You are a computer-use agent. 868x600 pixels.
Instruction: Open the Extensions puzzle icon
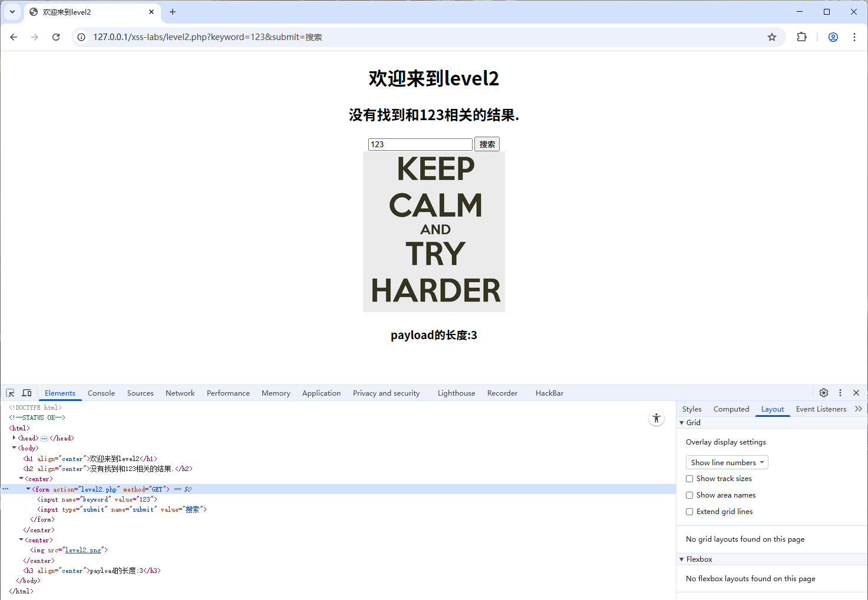(801, 37)
